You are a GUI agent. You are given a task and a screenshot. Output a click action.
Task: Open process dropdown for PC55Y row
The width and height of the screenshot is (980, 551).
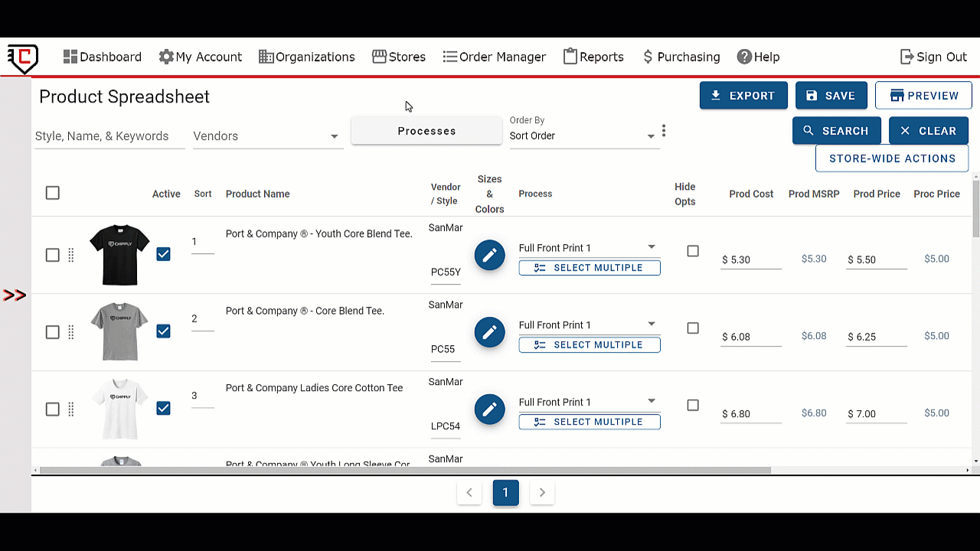[x=589, y=248]
